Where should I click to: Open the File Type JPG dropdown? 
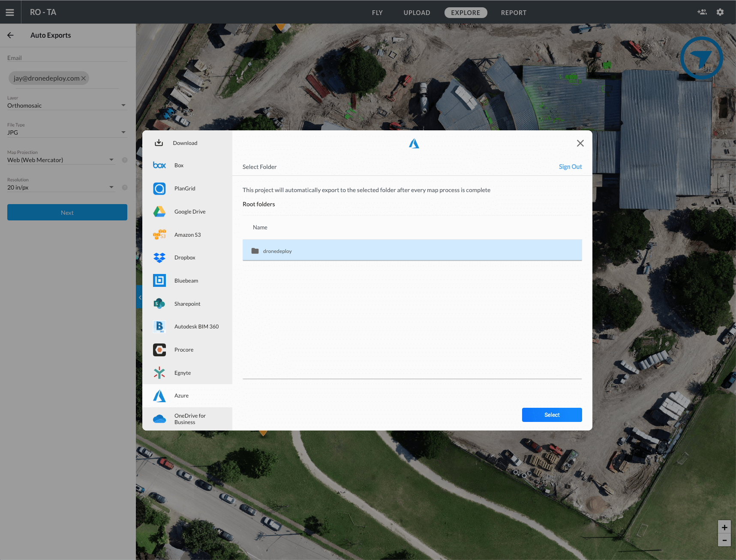point(67,132)
